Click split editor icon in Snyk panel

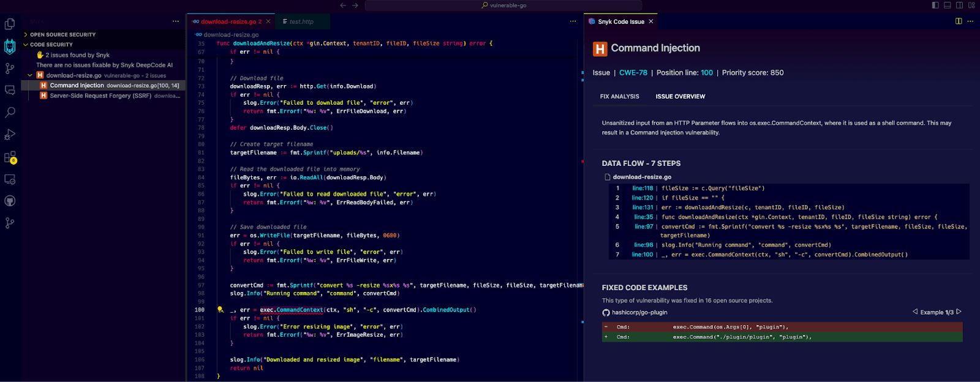[959, 21]
